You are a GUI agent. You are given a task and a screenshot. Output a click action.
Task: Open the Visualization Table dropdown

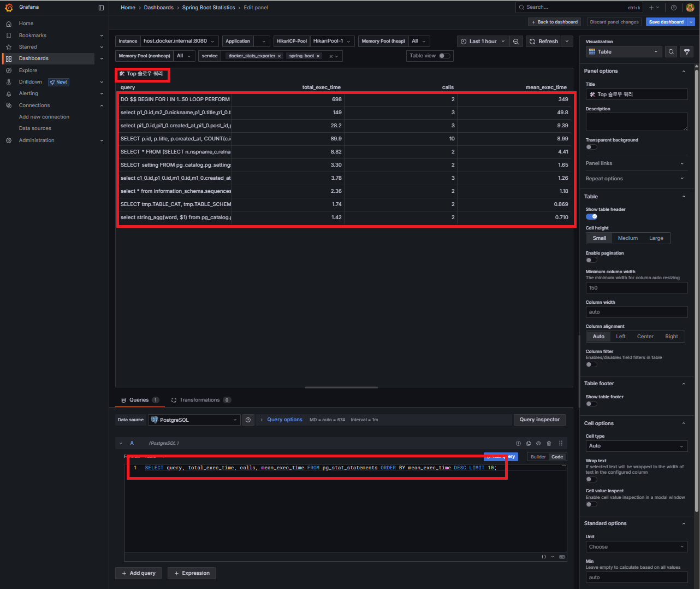(x=624, y=52)
